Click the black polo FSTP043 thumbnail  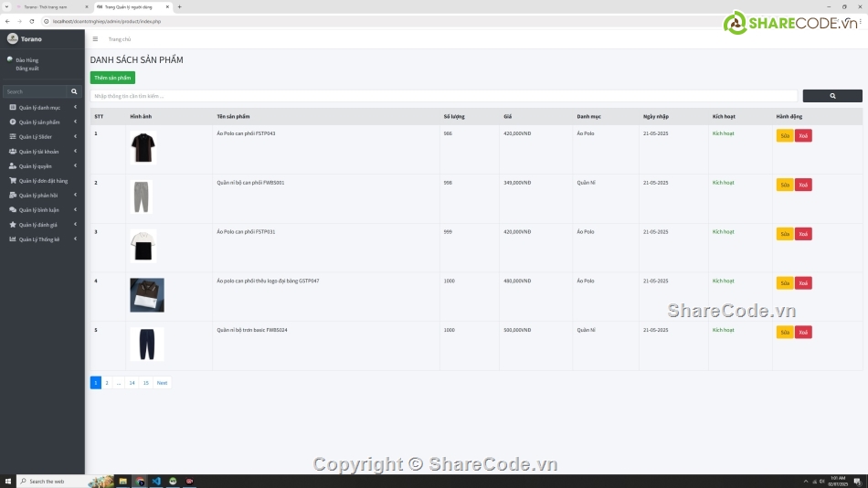pos(143,147)
